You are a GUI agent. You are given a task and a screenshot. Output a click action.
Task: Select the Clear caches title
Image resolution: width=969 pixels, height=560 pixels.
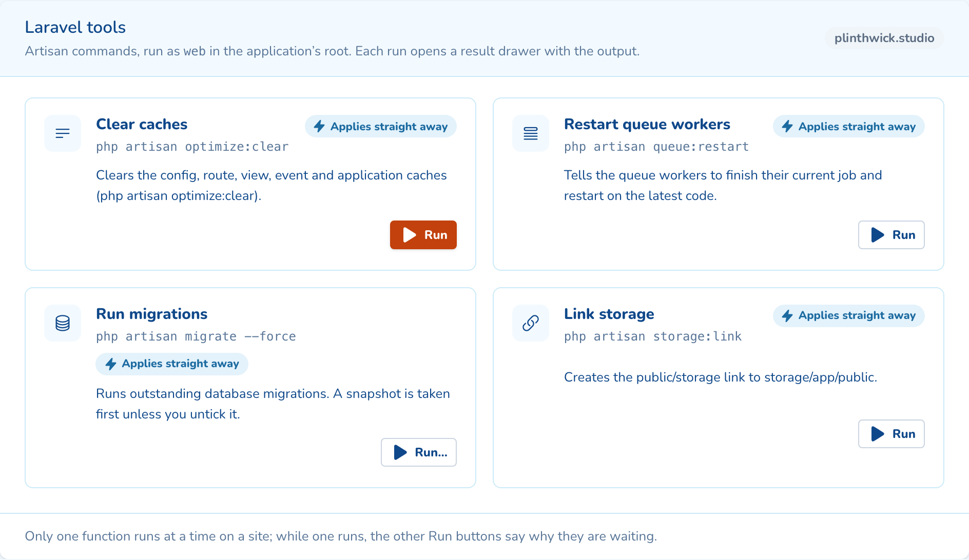142,124
